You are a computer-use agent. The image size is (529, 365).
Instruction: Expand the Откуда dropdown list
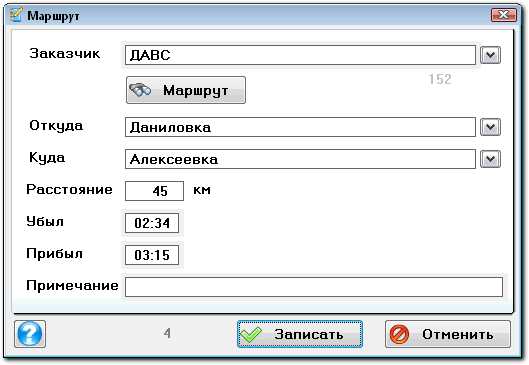pos(490,127)
